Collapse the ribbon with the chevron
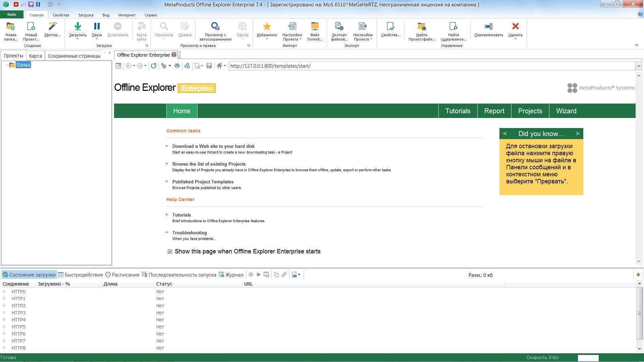This screenshot has height=362, width=644. click(x=636, y=45)
